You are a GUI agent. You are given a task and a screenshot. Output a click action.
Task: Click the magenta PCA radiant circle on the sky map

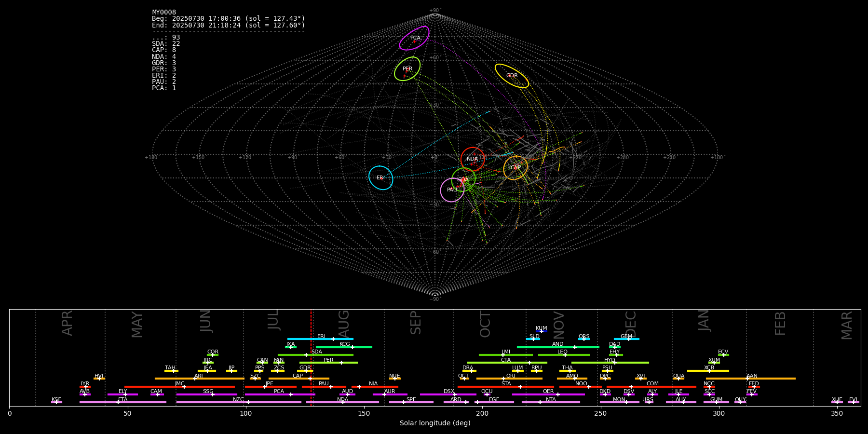(414, 38)
